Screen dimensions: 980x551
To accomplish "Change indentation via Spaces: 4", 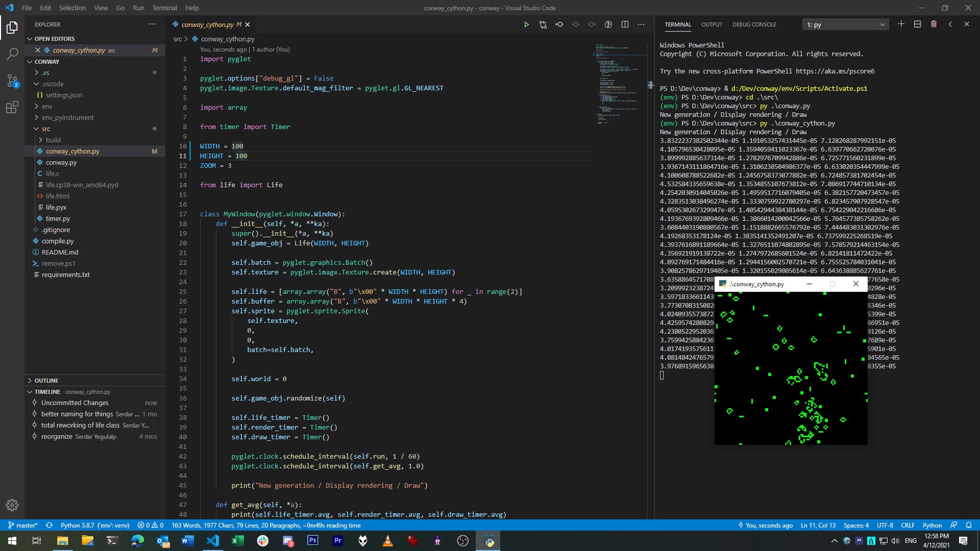I will (856, 525).
